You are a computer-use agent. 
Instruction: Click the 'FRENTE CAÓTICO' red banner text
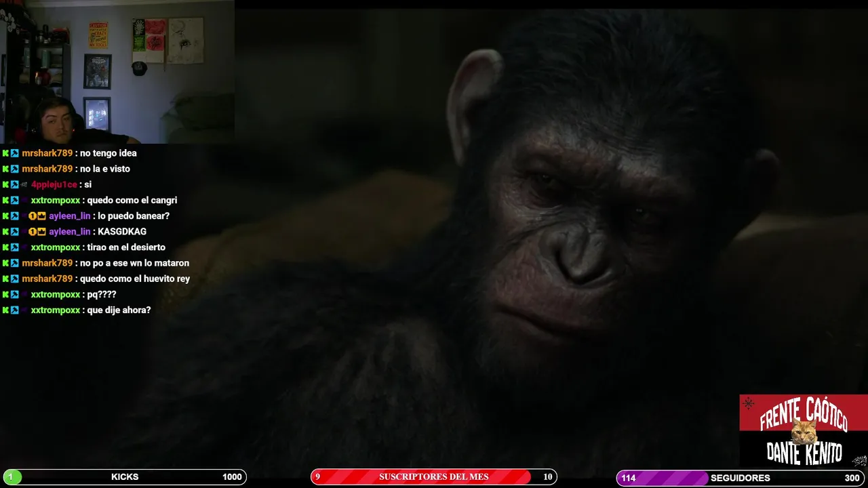(x=804, y=413)
